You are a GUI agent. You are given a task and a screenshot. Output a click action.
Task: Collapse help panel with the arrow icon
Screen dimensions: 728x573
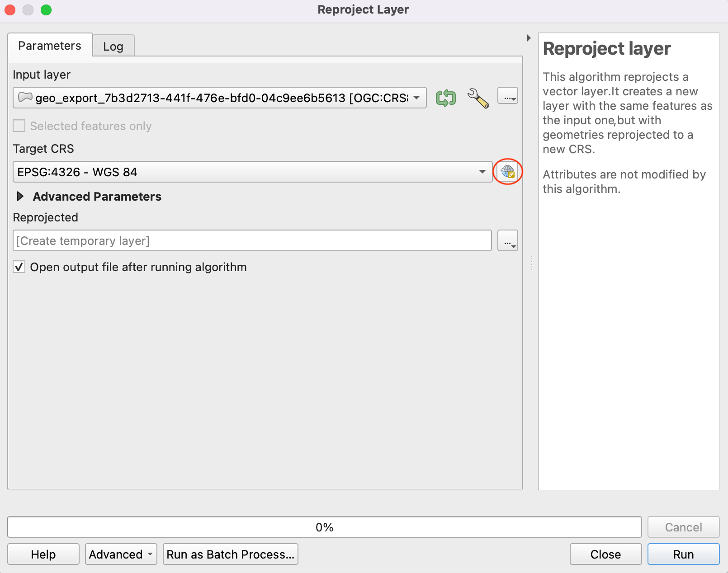point(529,38)
